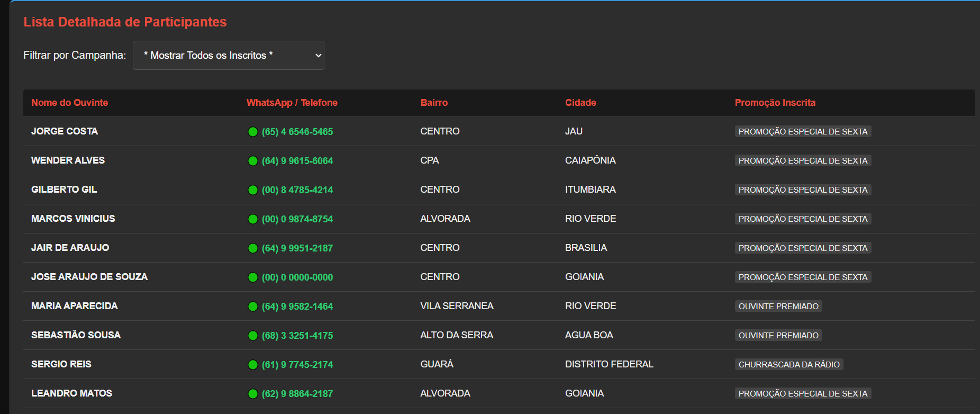Click the "WhatsApp / Telefone" column header
The height and width of the screenshot is (414, 980).
click(292, 103)
